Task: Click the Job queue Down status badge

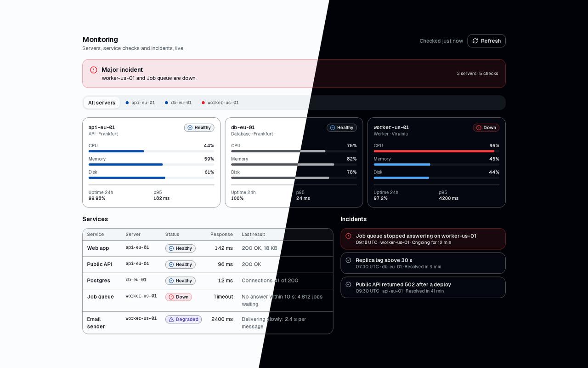Action: click(x=178, y=297)
